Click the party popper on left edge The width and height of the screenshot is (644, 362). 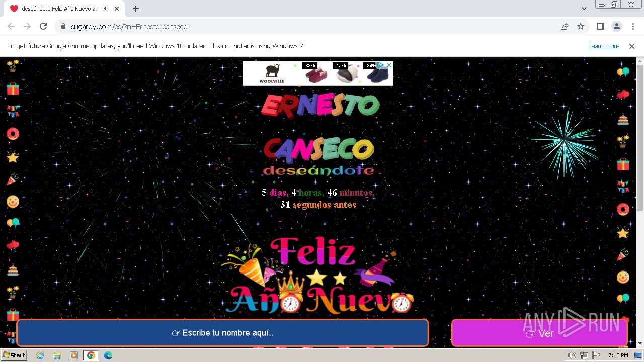click(x=13, y=179)
